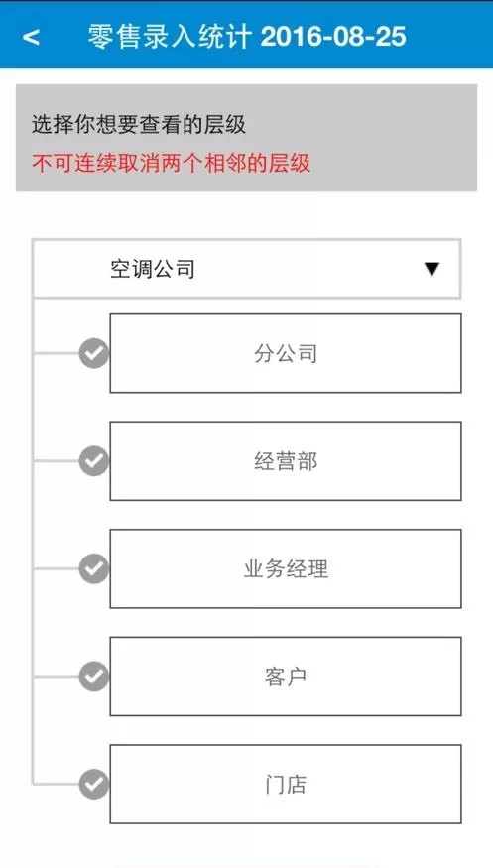Open the 客户 level box
The image size is (493, 868).
coord(286,677)
